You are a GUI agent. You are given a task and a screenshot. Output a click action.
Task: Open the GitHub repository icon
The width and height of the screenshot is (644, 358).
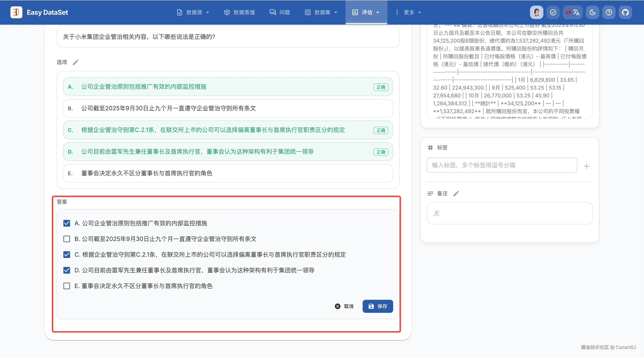coord(625,12)
